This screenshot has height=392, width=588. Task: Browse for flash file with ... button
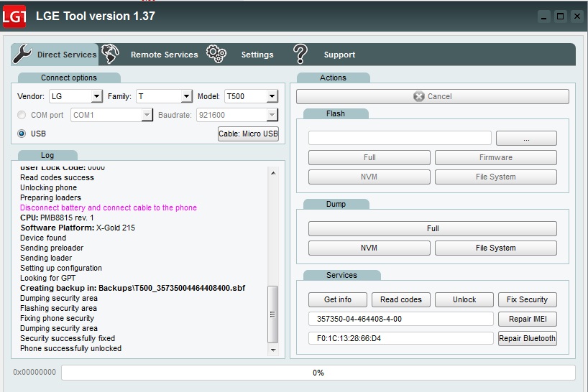pos(526,138)
